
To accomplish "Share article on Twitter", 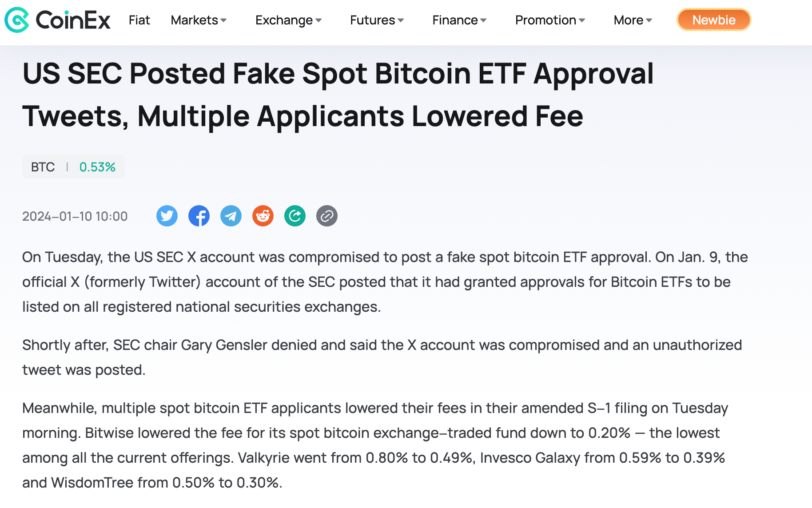I will [x=167, y=216].
